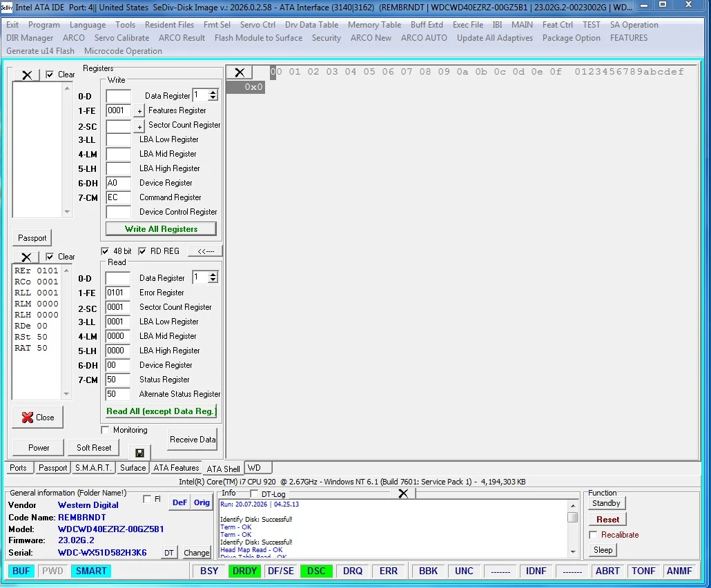Image resolution: width=711 pixels, height=588 pixels.
Task: Click the Command Register EC input field
Action: (x=118, y=197)
